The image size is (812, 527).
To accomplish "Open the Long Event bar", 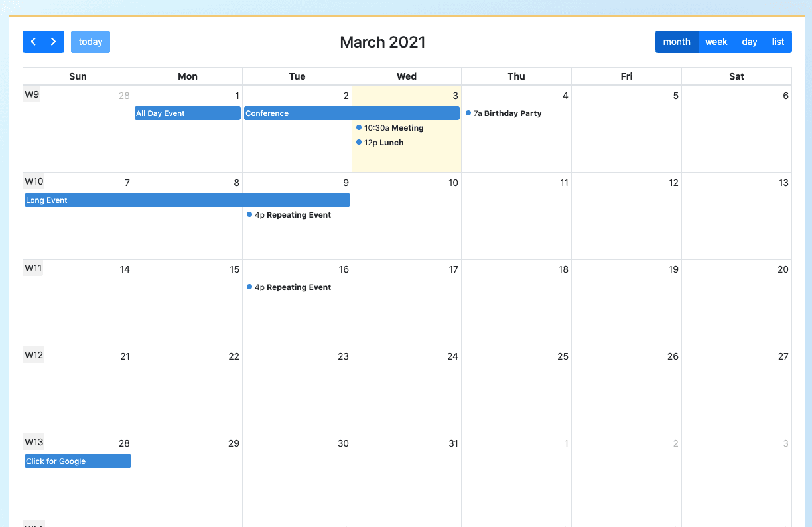I will pyautogui.click(x=187, y=200).
